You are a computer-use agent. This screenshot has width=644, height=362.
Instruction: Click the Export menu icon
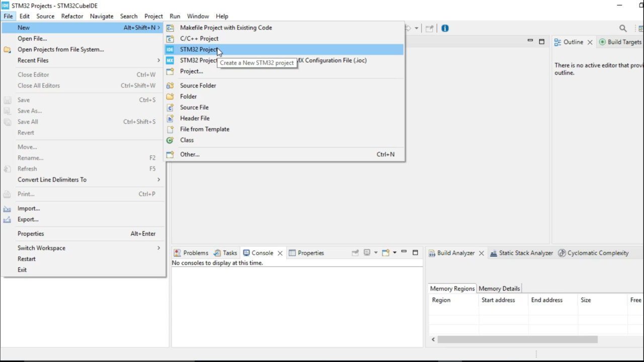[x=7, y=220]
